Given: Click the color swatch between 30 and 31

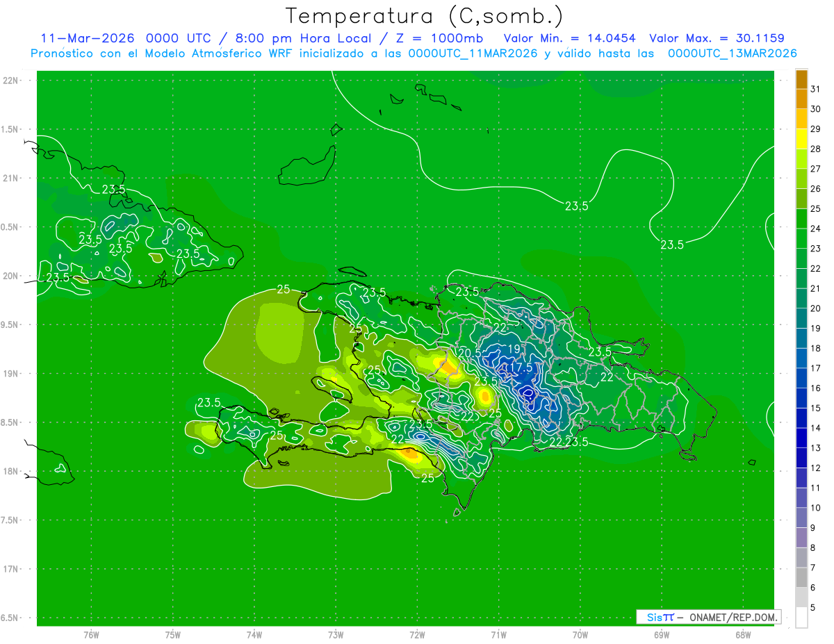Looking at the screenshot, I should [x=801, y=99].
